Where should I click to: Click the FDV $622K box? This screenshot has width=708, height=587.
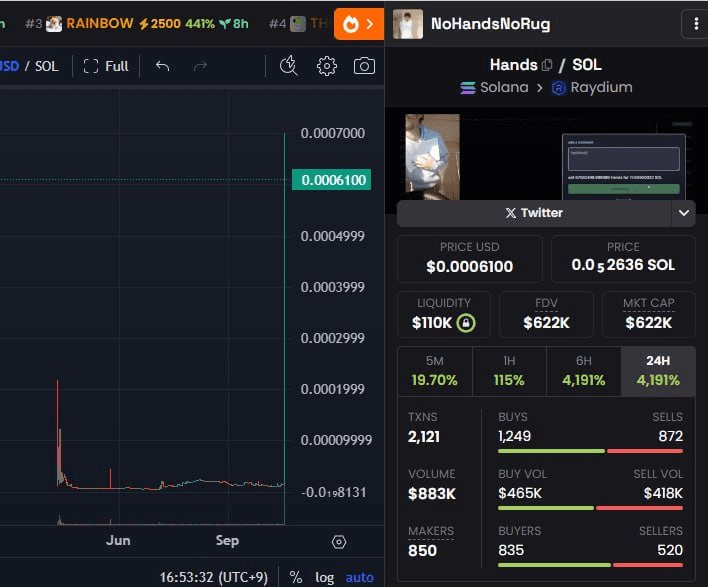pos(546,314)
